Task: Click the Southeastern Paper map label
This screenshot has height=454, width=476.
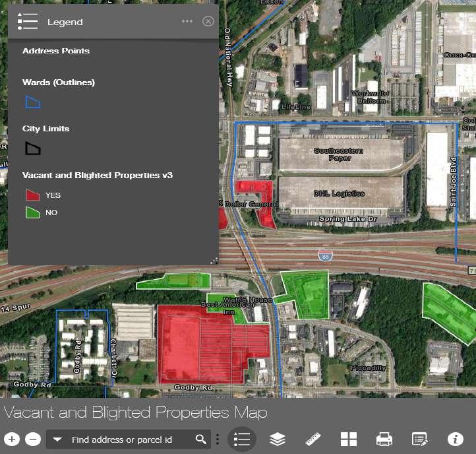Action: point(339,154)
